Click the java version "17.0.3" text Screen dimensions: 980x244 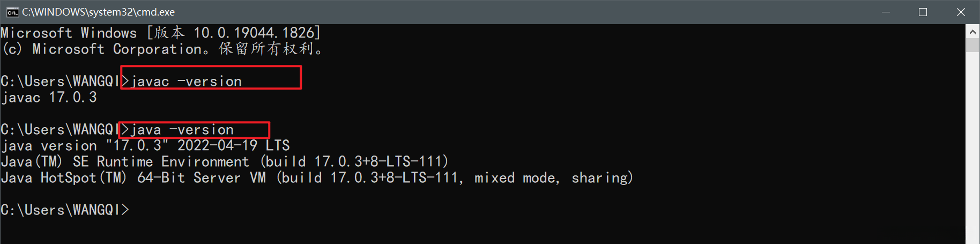[85, 146]
